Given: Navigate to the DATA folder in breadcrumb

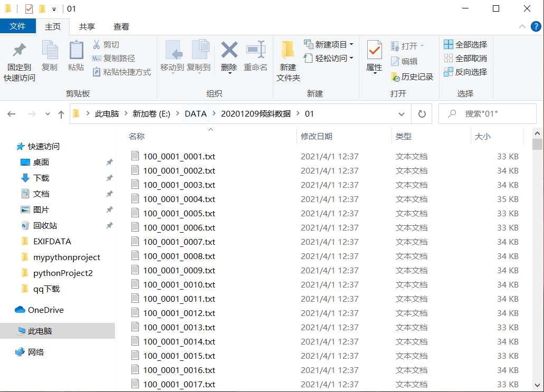Looking at the screenshot, I should (x=195, y=113).
